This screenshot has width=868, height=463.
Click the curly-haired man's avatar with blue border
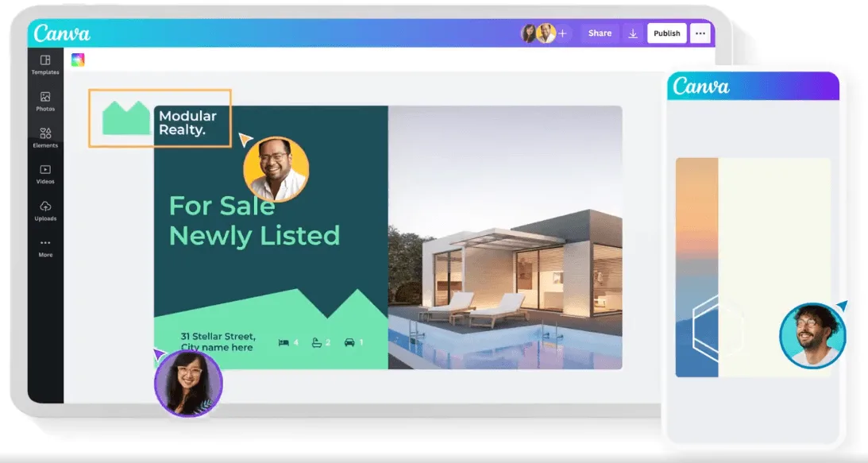812,336
